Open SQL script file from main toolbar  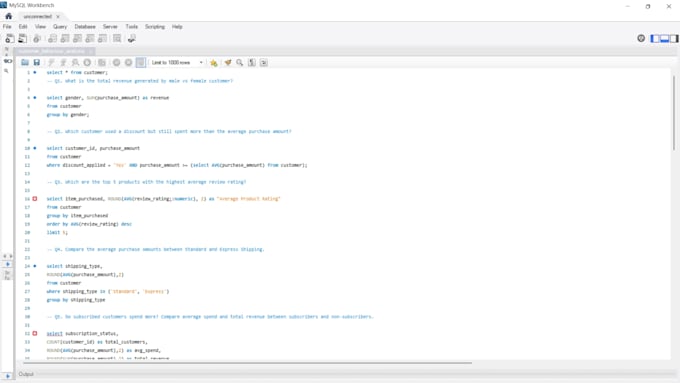point(22,39)
